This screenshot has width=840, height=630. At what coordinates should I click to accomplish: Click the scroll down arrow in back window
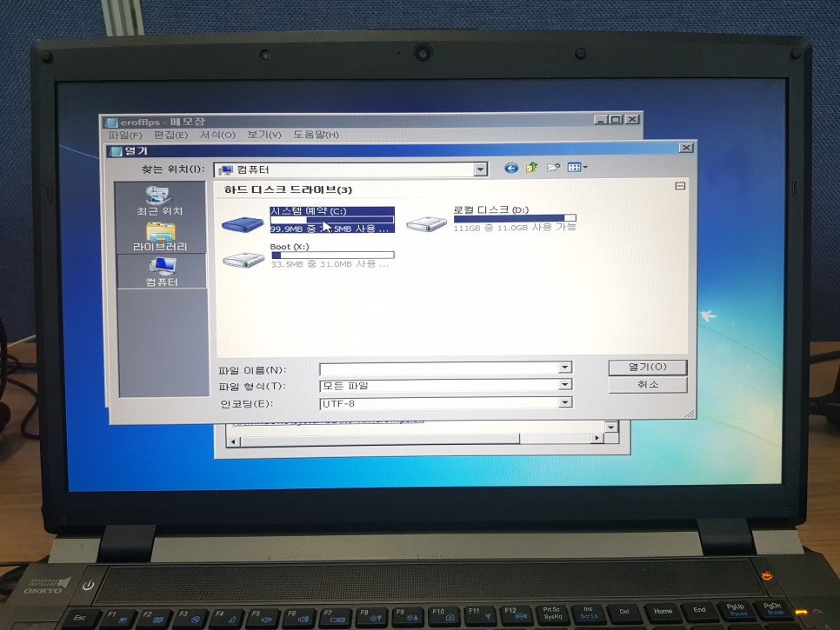point(610,427)
